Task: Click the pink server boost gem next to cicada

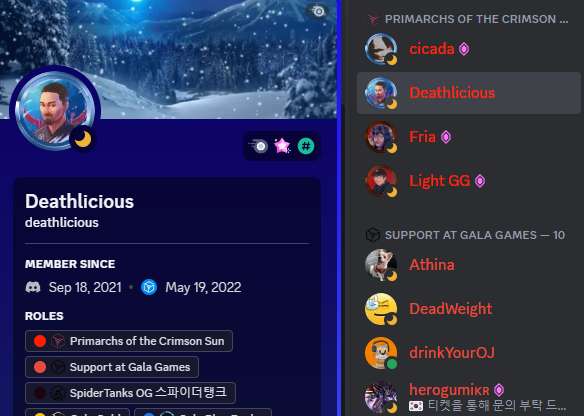Action: [x=464, y=49]
